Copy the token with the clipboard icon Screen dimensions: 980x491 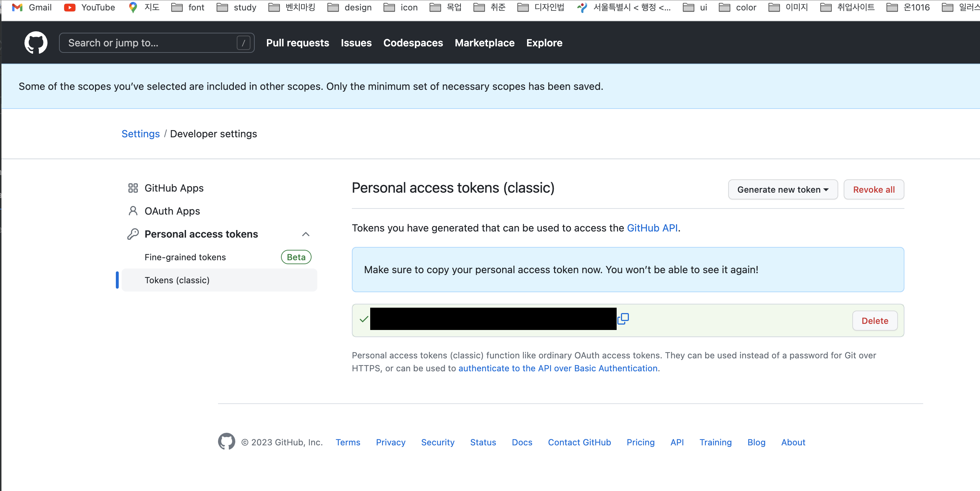(623, 318)
